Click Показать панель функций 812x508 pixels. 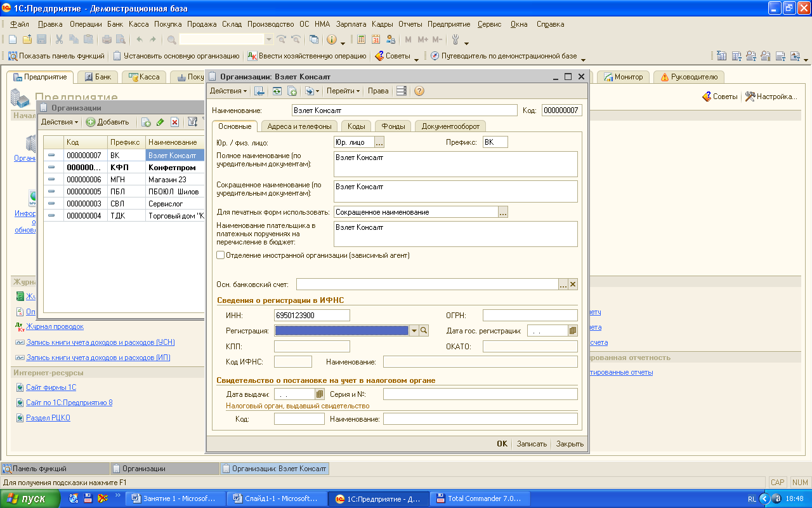(x=55, y=56)
